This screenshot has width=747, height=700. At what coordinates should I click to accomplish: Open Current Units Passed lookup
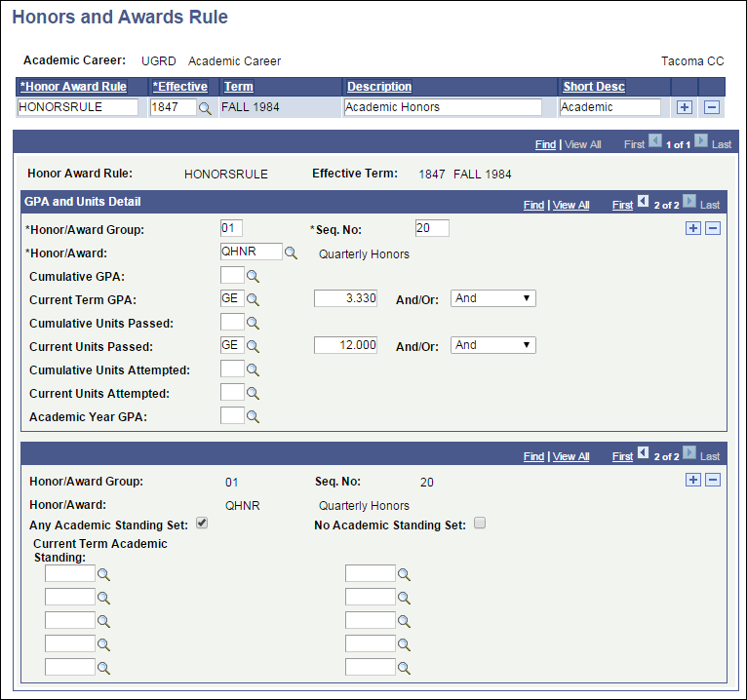tap(253, 346)
